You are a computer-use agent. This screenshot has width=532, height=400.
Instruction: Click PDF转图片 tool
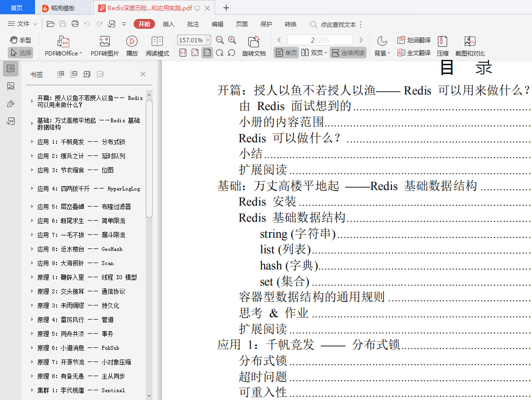(x=104, y=46)
